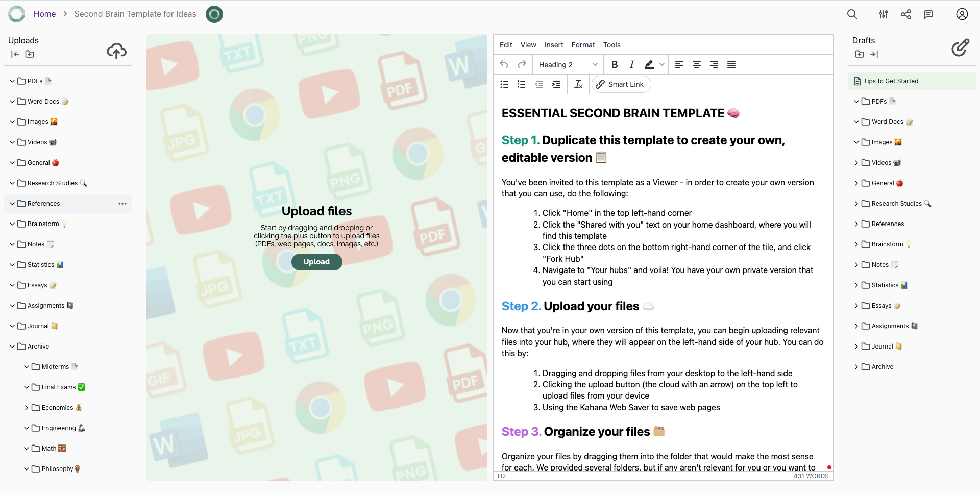
Task: Click the Essential Second Brain Template heading
Action: pos(621,113)
